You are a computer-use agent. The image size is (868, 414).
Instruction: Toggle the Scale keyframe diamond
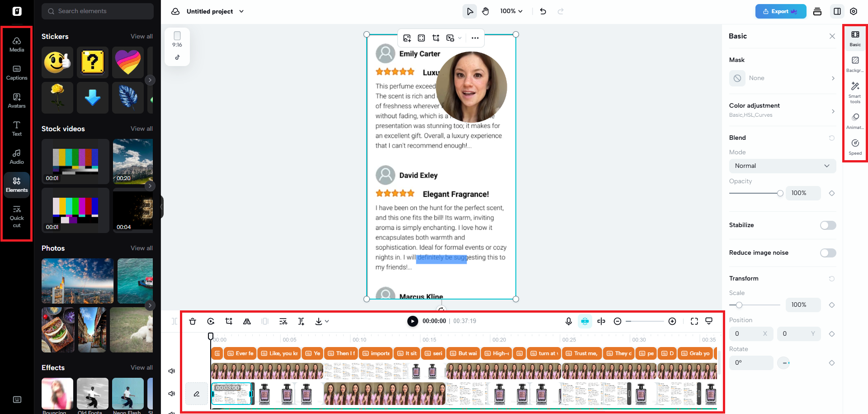[831, 305]
